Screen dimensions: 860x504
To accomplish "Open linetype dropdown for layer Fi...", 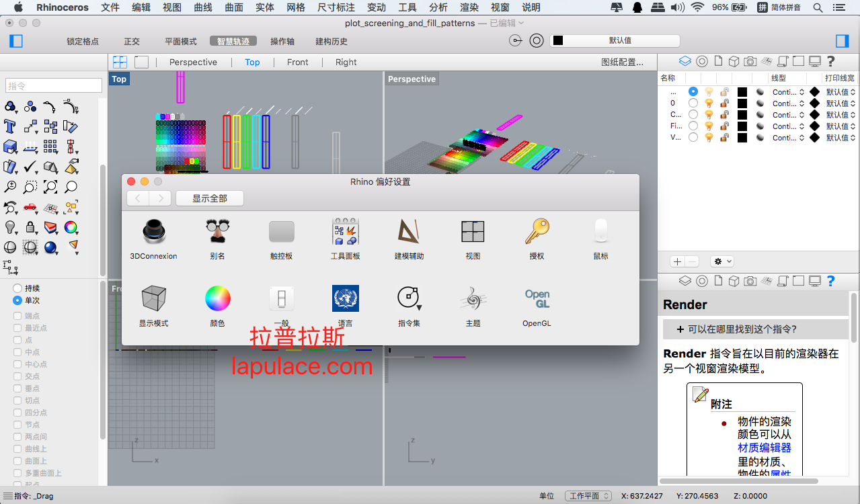I will [788, 126].
